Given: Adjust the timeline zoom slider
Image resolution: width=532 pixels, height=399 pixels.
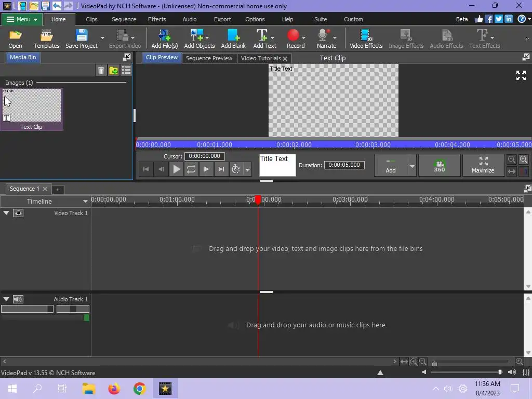Looking at the screenshot, I should coord(435,363).
